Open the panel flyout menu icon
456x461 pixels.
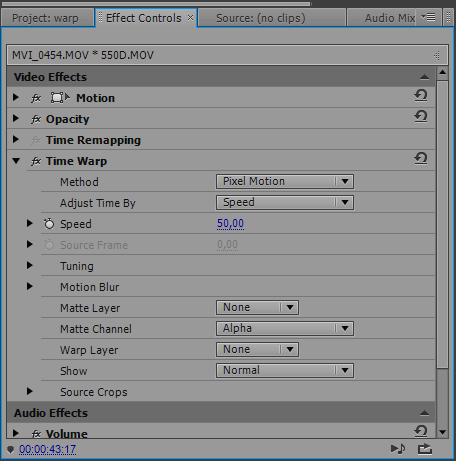(428, 17)
